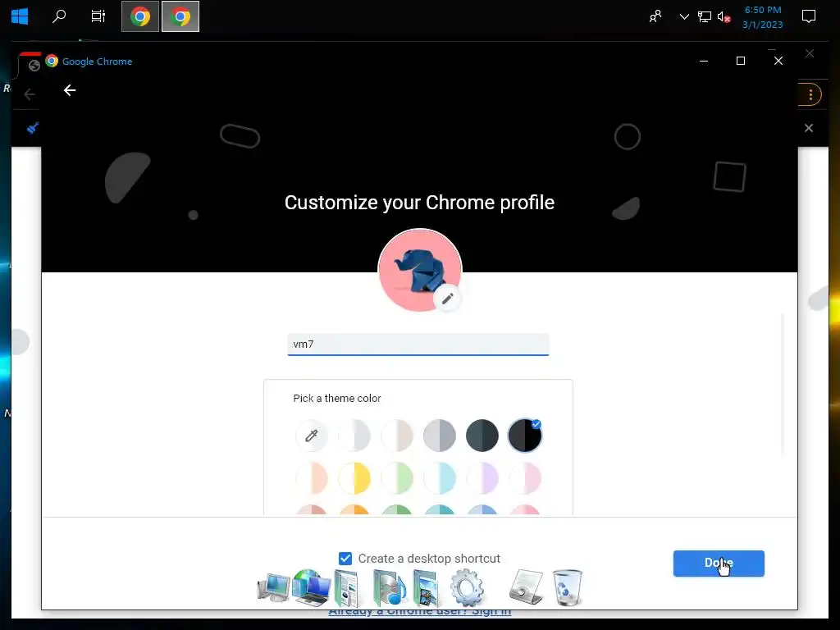Click the elephant avatar image
The image size is (840, 630).
pyautogui.click(x=419, y=270)
